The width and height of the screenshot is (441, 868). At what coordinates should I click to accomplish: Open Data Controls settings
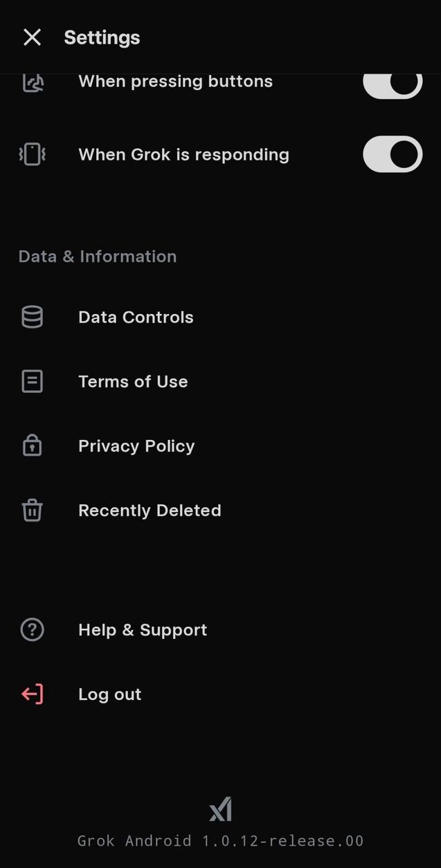[136, 317]
